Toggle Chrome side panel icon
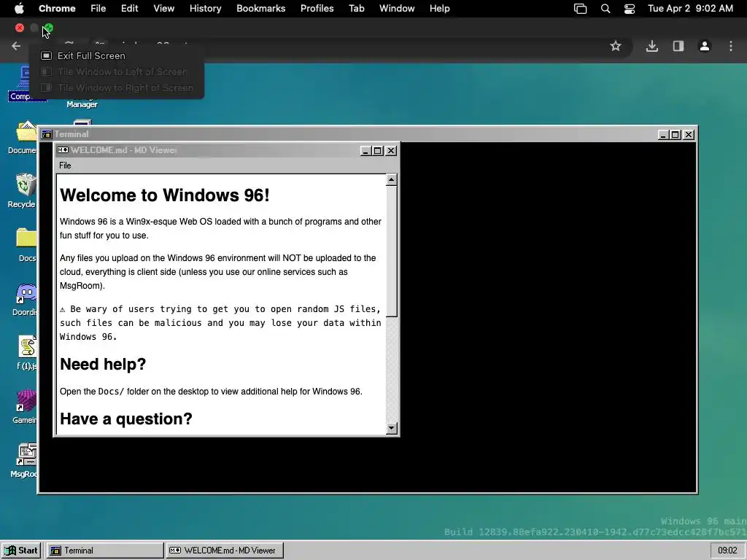Screen dimensions: 747x560 coord(678,46)
